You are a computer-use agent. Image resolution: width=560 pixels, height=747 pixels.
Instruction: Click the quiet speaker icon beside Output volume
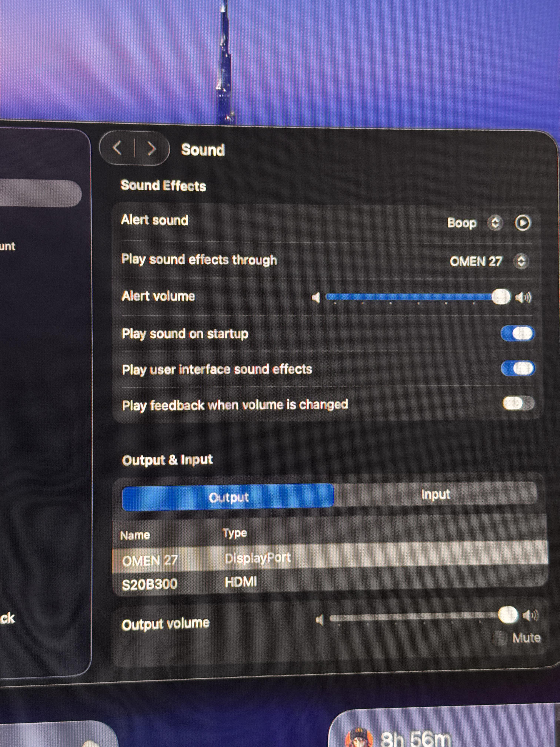320,620
